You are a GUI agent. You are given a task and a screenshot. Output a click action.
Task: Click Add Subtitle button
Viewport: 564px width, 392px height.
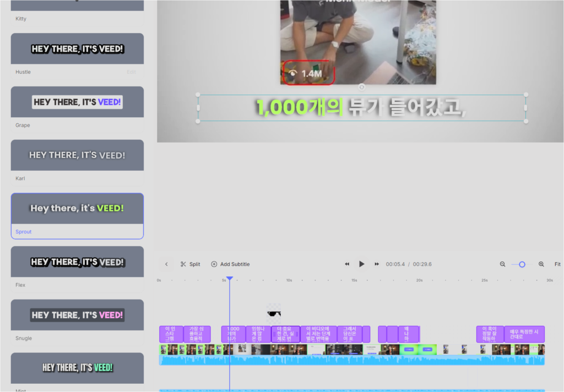(230, 264)
